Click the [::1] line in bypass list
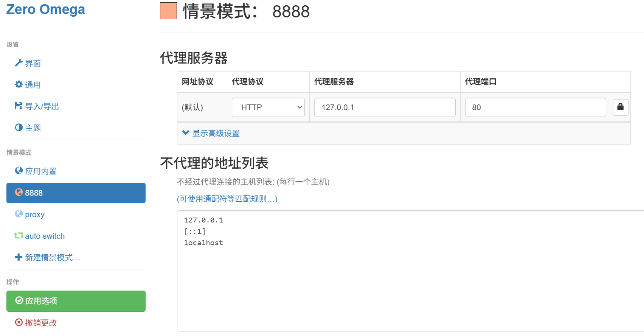Viewport: 644px width, 336px height. click(x=195, y=232)
